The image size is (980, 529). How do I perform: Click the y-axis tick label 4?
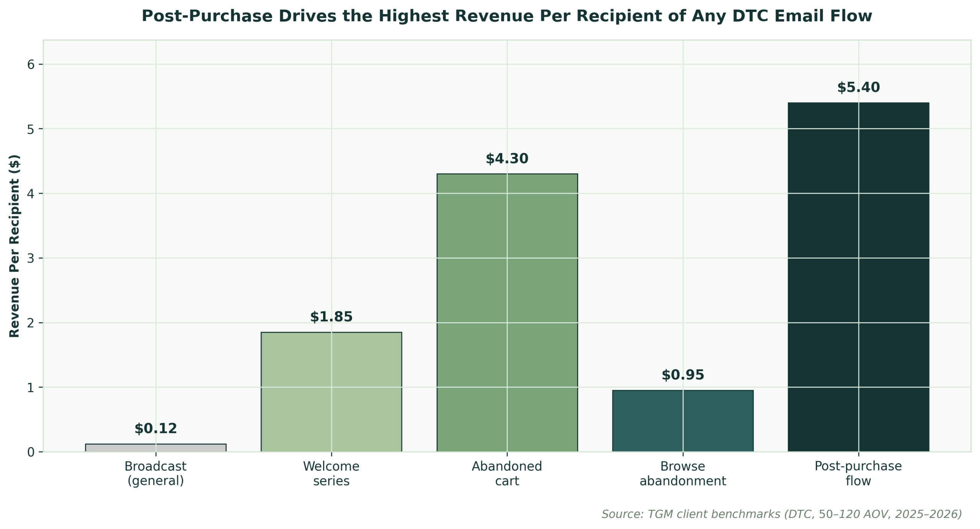[x=31, y=194]
